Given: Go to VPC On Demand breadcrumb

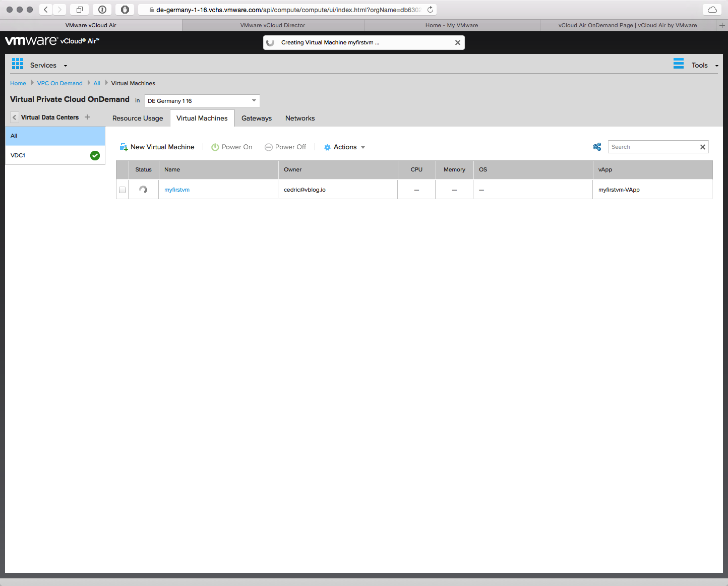Looking at the screenshot, I should [x=59, y=83].
